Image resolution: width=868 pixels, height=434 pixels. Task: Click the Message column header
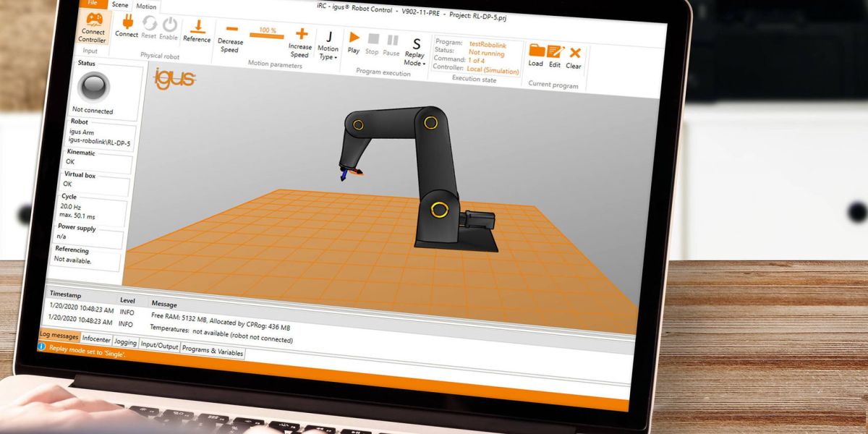pos(164,304)
